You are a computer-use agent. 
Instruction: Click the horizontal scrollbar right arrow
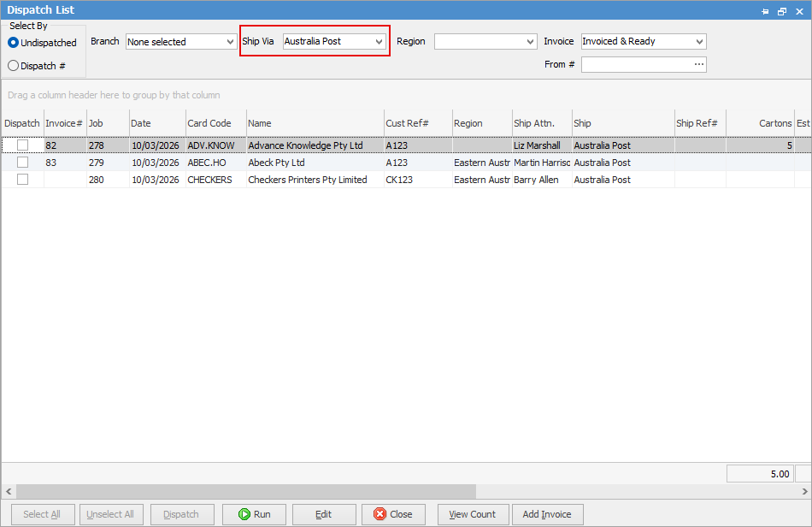804,491
